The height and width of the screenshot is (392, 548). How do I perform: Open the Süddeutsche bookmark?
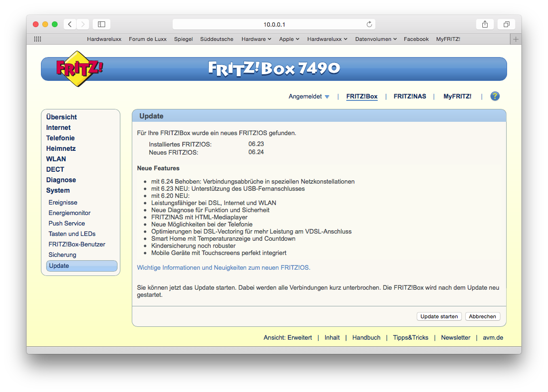point(217,39)
